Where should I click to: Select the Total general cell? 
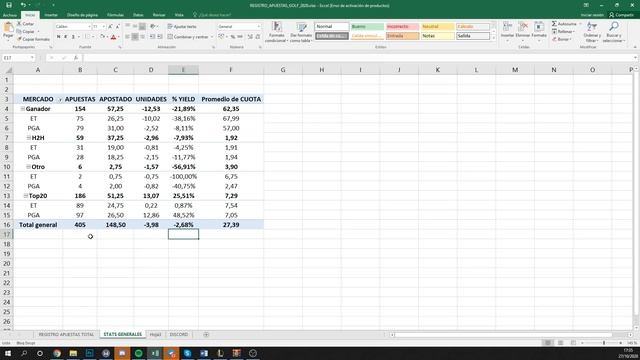tap(38, 225)
